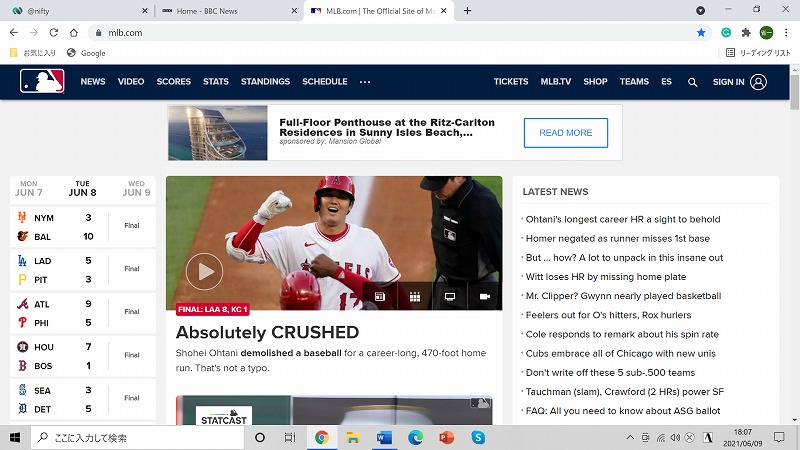The height and width of the screenshot is (450, 800).
Task: Open the Schedule menu item
Action: click(x=324, y=82)
